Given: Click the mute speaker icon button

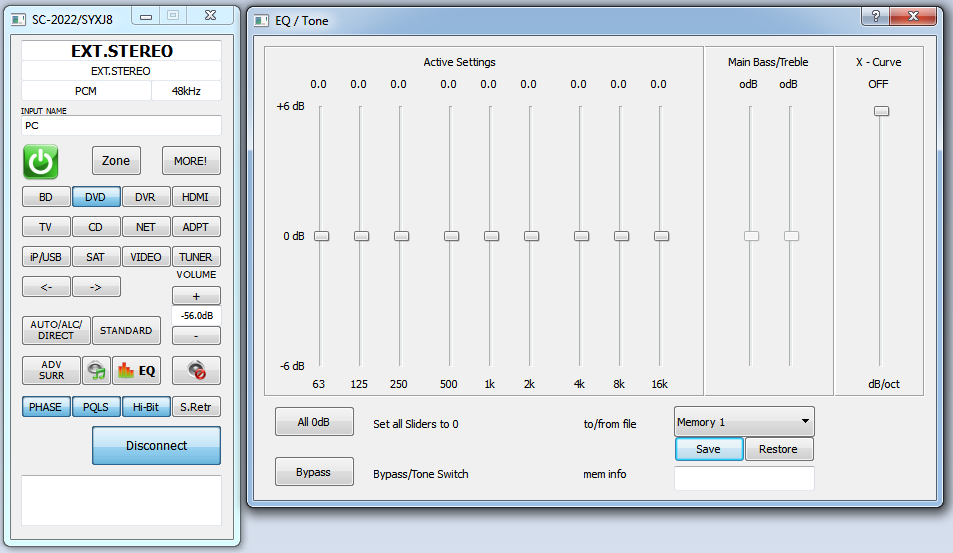Looking at the screenshot, I should coord(196,371).
